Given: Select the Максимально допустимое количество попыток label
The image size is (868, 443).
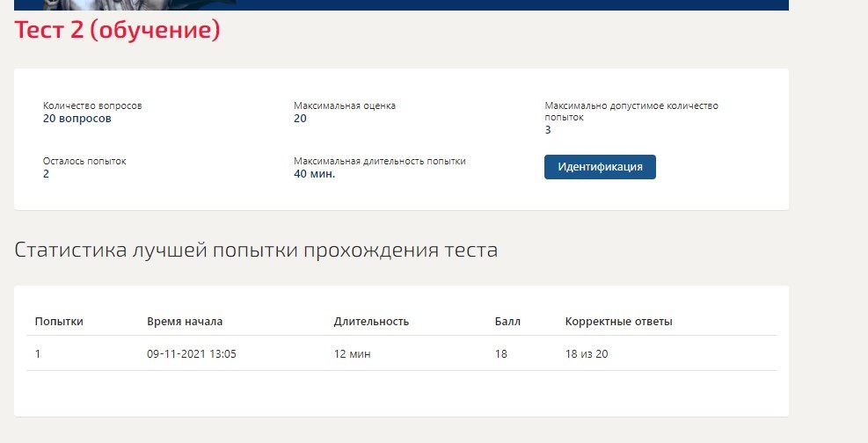Looking at the screenshot, I should click(631, 111).
